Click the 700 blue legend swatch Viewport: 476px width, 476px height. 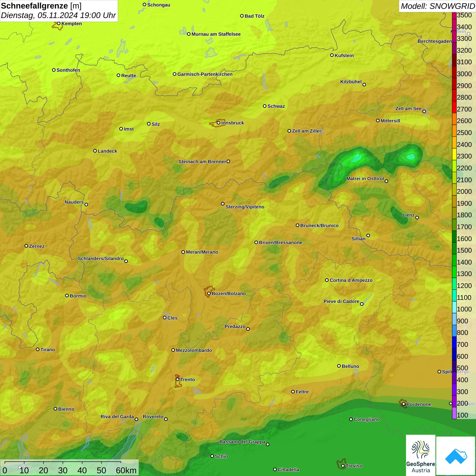click(454, 343)
